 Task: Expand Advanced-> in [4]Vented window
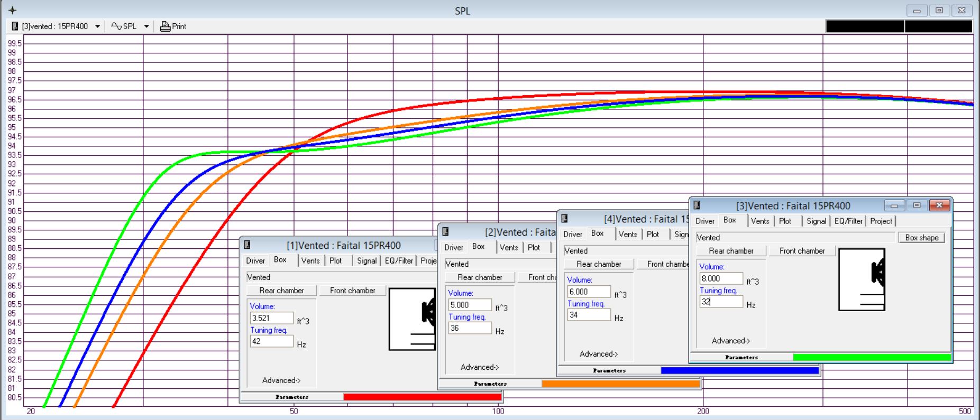(x=599, y=354)
